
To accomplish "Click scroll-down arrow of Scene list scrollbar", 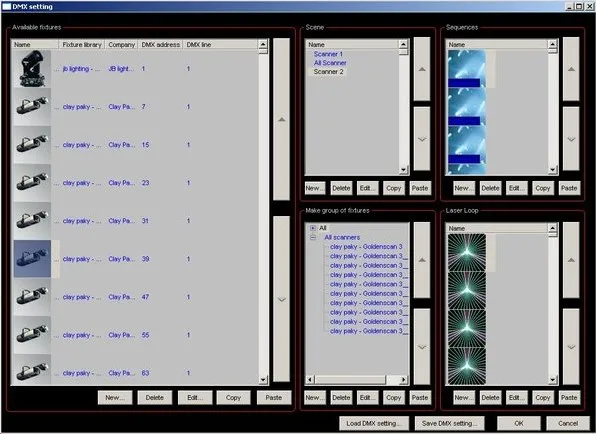I will 403,170.
